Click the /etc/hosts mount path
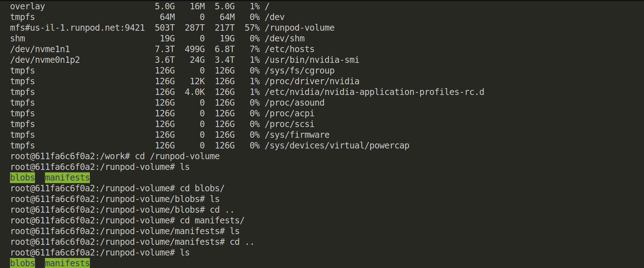The height and width of the screenshot is (268, 644). 290,49
